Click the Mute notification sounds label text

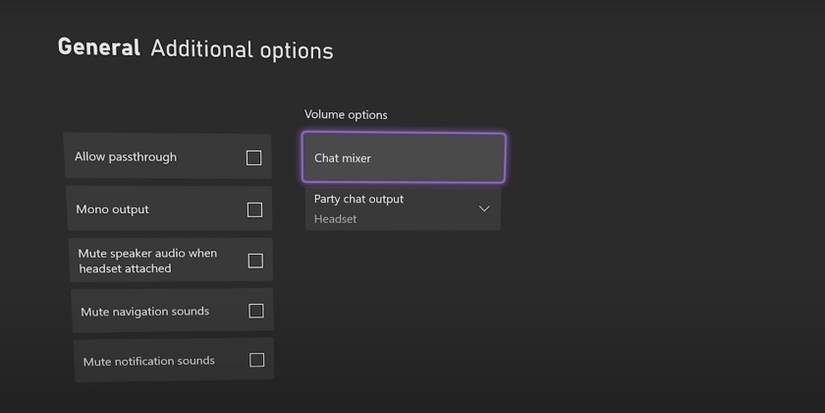(x=148, y=361)
